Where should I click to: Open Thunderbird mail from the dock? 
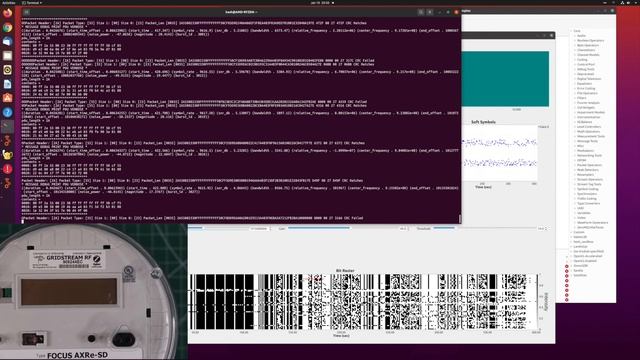[7, 41]
